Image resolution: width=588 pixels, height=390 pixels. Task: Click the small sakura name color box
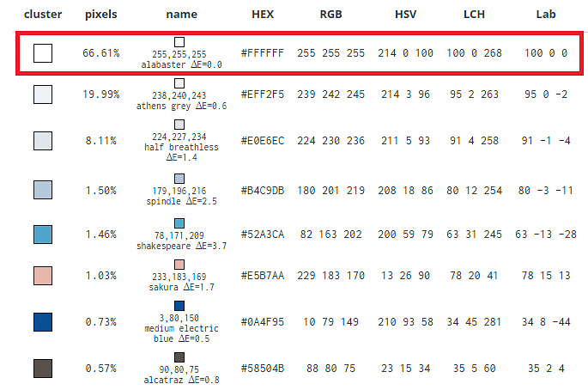tap(179, 264)
